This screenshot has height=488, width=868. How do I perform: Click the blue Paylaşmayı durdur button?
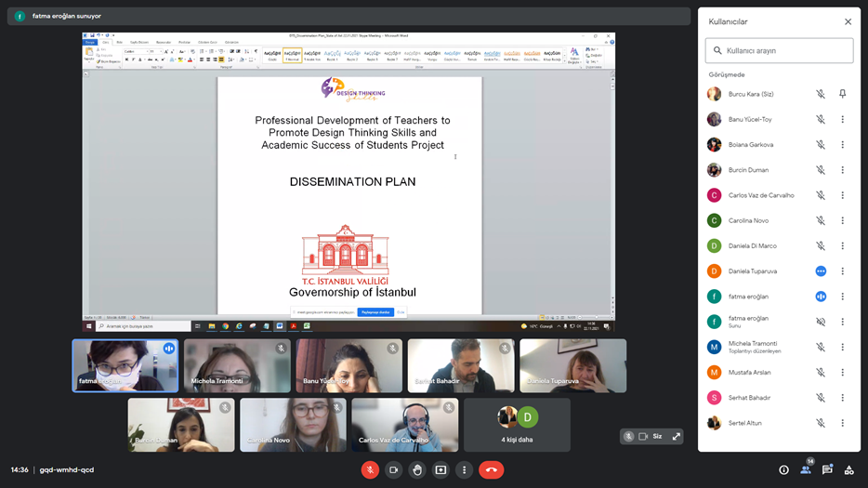coord(375,312)
